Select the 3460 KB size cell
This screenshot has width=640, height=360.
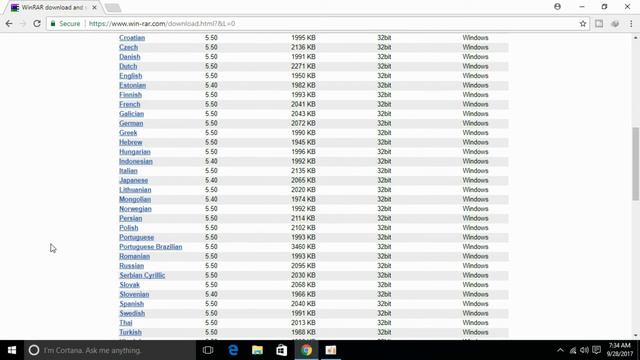(303, 247)
